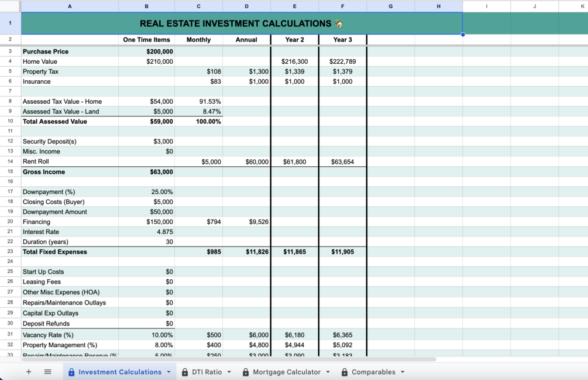Select Downpayment Amount $50,000 cell
Viewport: 588px width, 380px height.
[147, 211]
